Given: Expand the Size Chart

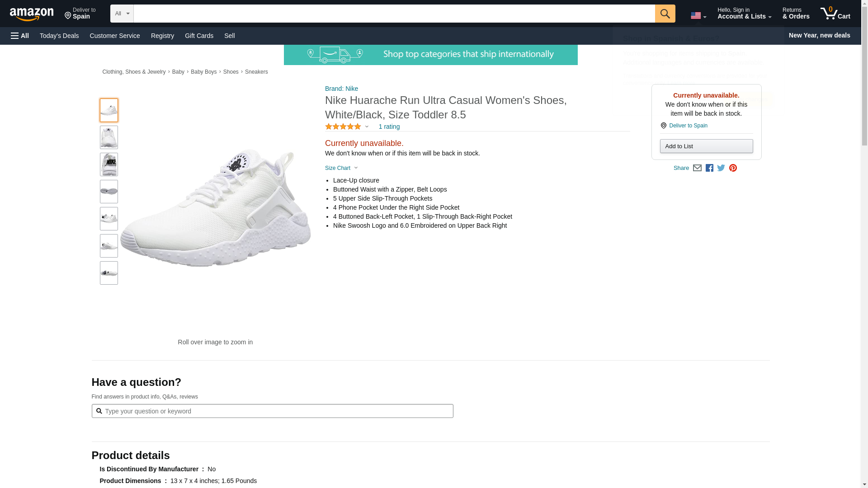Looking at the screenshot, I should tap(341, 168).
